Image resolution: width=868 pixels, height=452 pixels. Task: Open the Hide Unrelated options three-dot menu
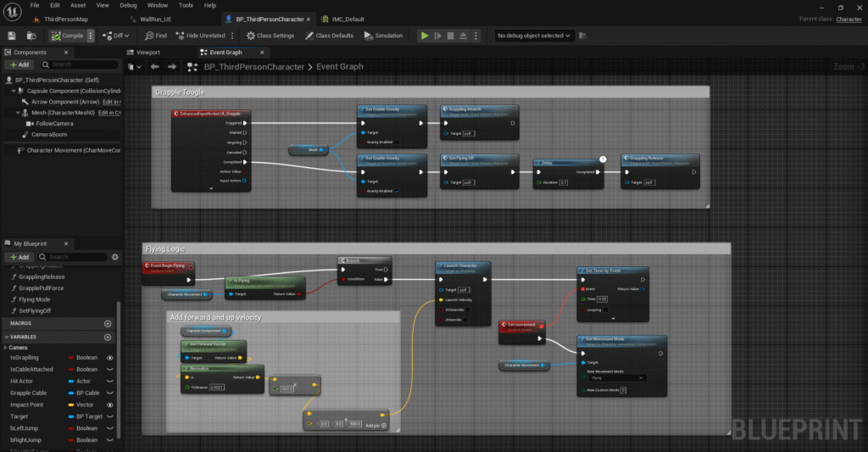(x=232, y=36)
